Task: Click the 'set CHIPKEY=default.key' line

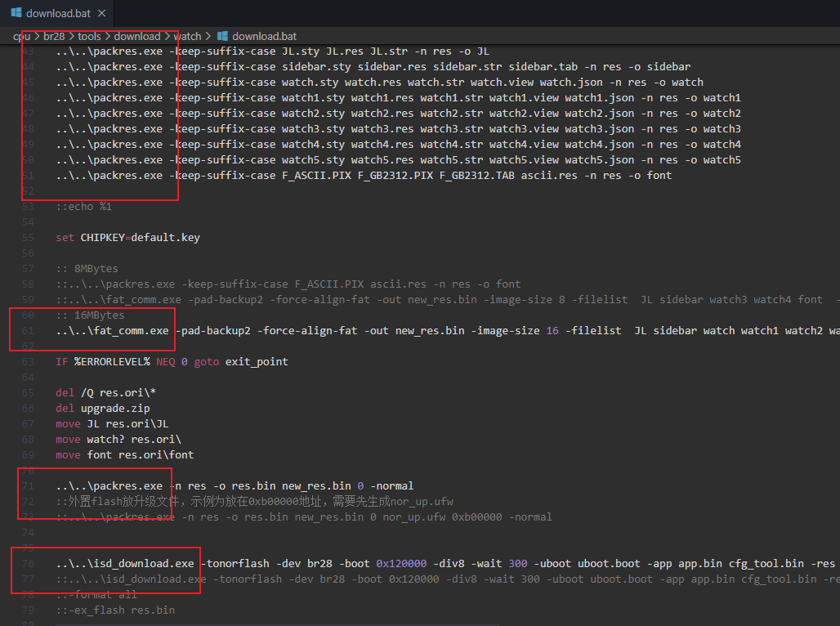Action: coord(127,238)
